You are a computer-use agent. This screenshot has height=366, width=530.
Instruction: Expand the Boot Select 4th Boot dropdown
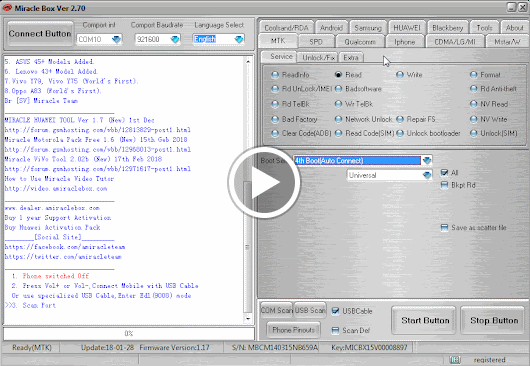pyautogui.click(x=427, y=160)
